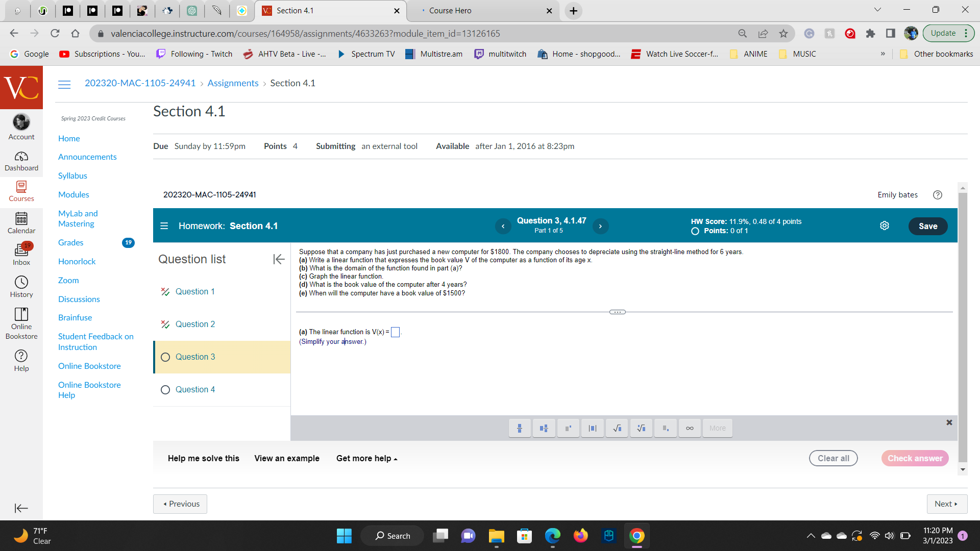Expand the problem divider dots handle
This screenshot has height=551, width=980.
coord(617,312)
